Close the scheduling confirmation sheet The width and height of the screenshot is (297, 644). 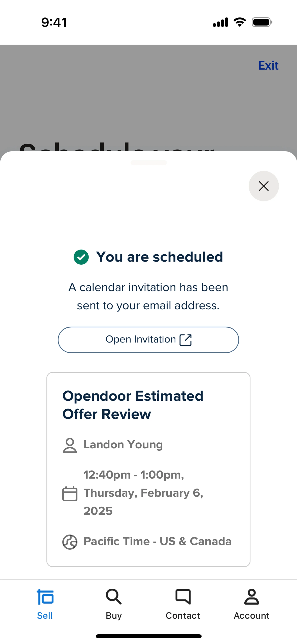263,186
